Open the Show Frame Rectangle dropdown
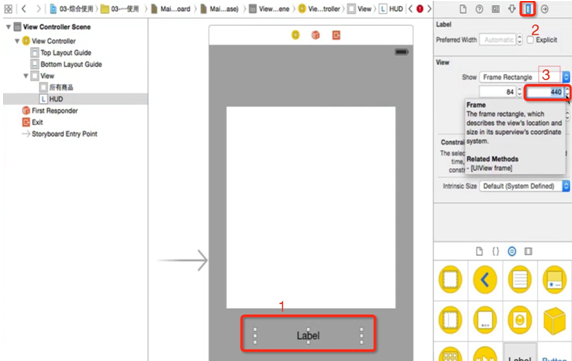The width and height of the screenshot is (572, 361). [525, 77]
